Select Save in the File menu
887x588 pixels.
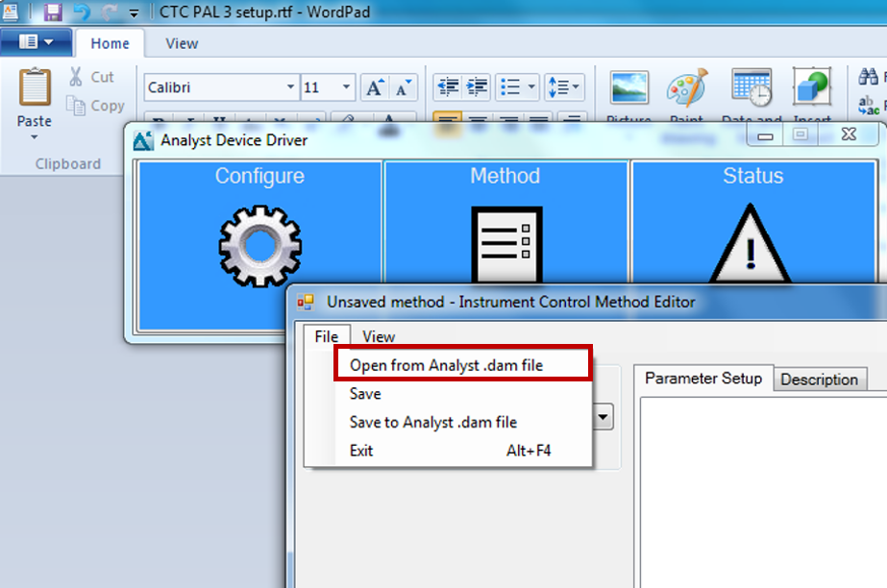click(463, 394)
